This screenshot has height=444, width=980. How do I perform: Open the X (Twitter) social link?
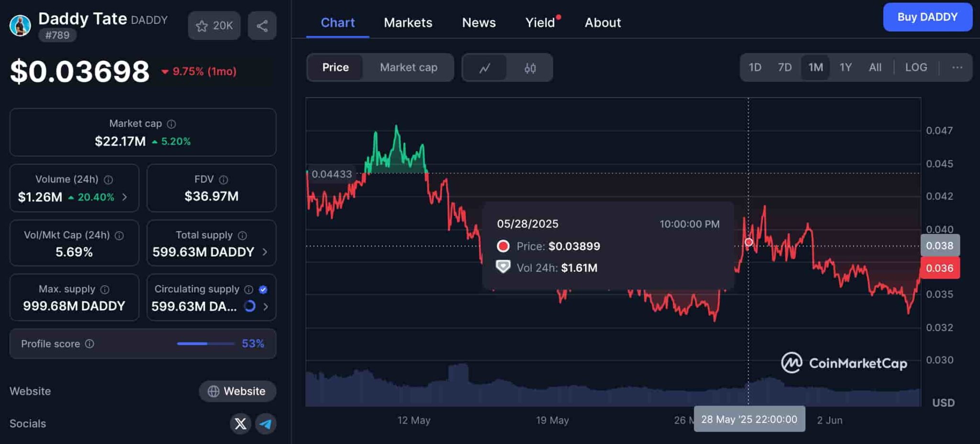click(x=240, y=423)
